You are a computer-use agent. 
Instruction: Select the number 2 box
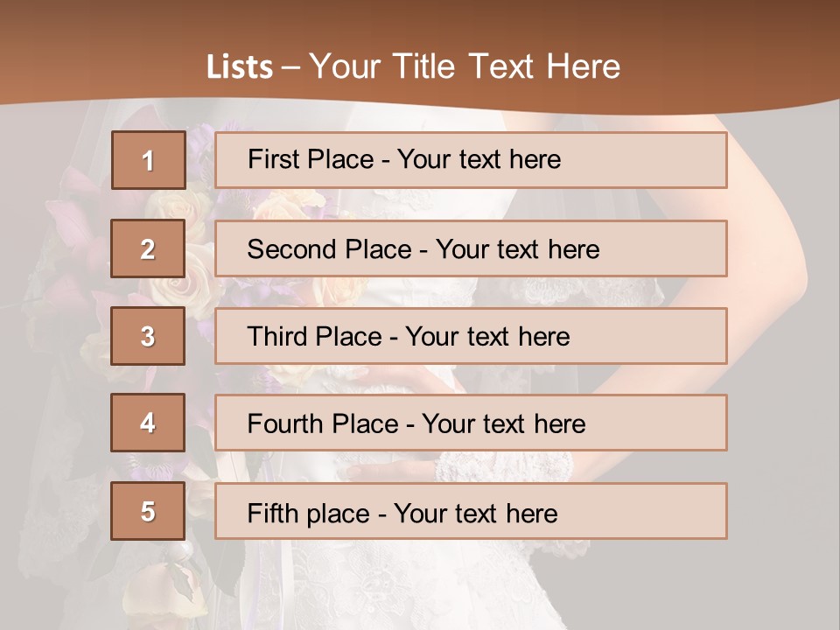click(x=148, y=248)
